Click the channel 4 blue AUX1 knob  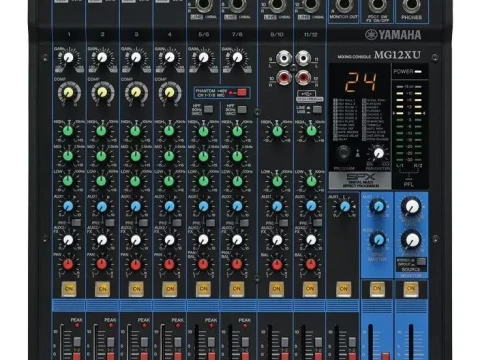[169, 206]
